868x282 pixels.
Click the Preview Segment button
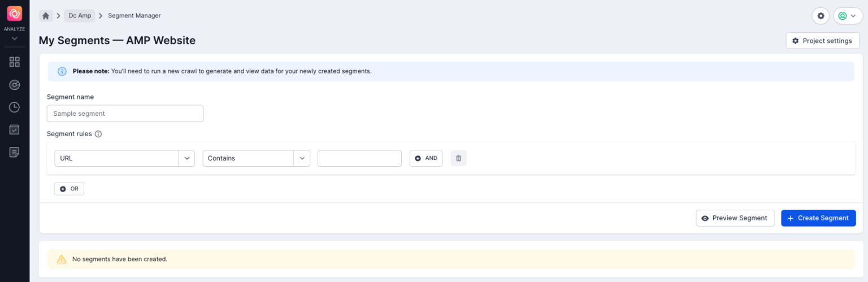(x=735, y=218)
